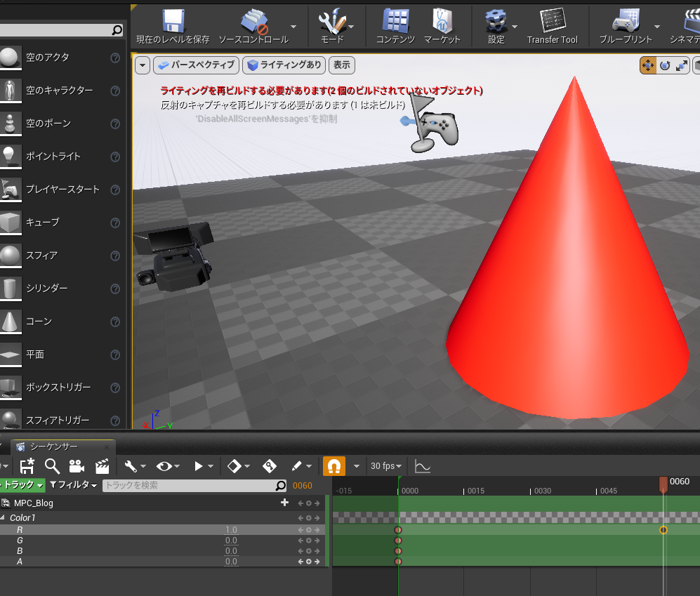The height and width of the screenshot is (596, 700).
Task: Open the Blueprints toolbar menu
Action: (x=627, y=22)
